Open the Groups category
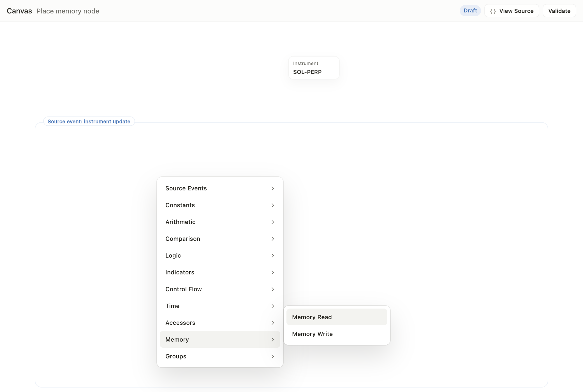The width and height of the screenshot is (583, 392). pyautogui.click(x=220, y=356)
